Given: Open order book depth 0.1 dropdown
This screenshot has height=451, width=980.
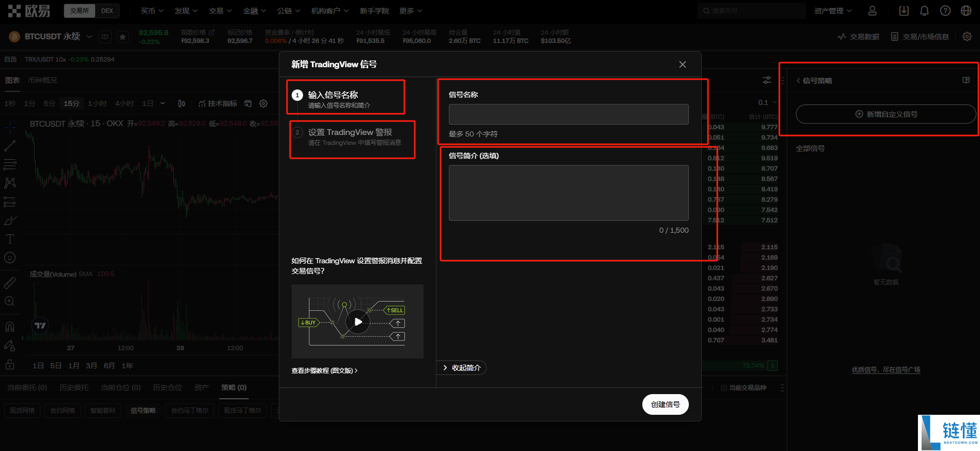Looking at the screenshot, I should (x=767, y=102).
